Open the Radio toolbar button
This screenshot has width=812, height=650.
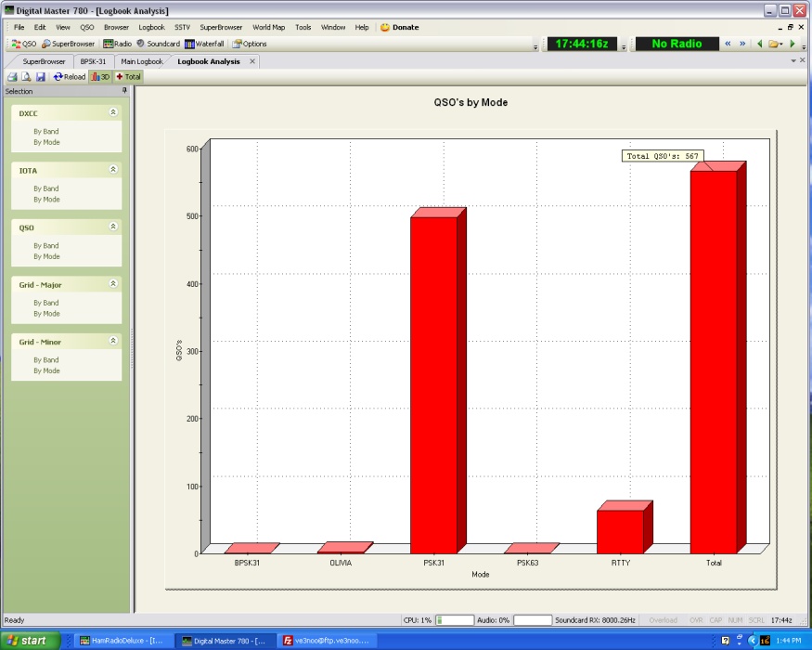coord(117,44)
